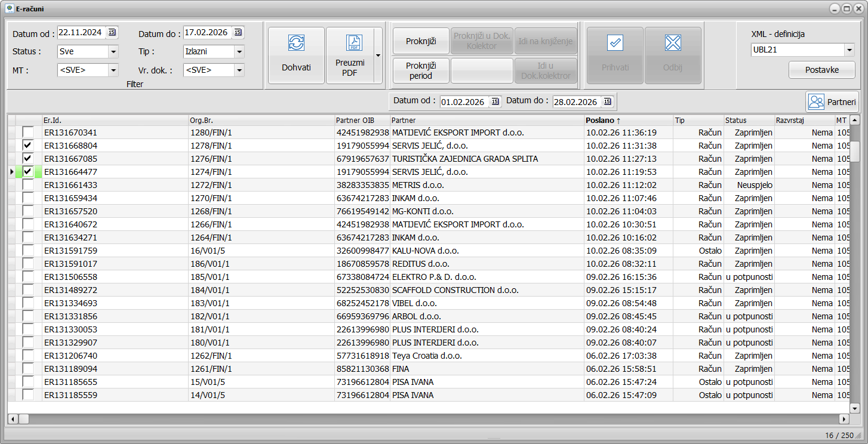Screen dimensions: 868x444
Task: Click the Prihvati checkmark icon
Action: point(615,43)
